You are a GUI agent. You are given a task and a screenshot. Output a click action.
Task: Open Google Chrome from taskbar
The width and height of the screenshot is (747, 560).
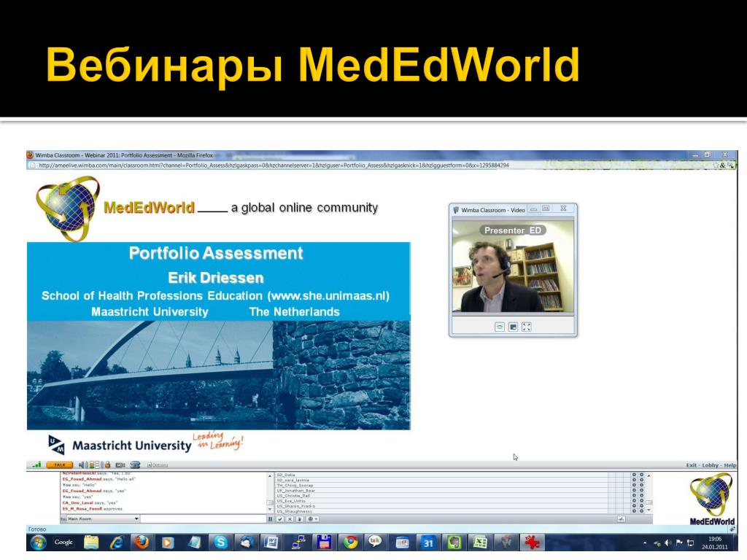(x=351, y=542)
